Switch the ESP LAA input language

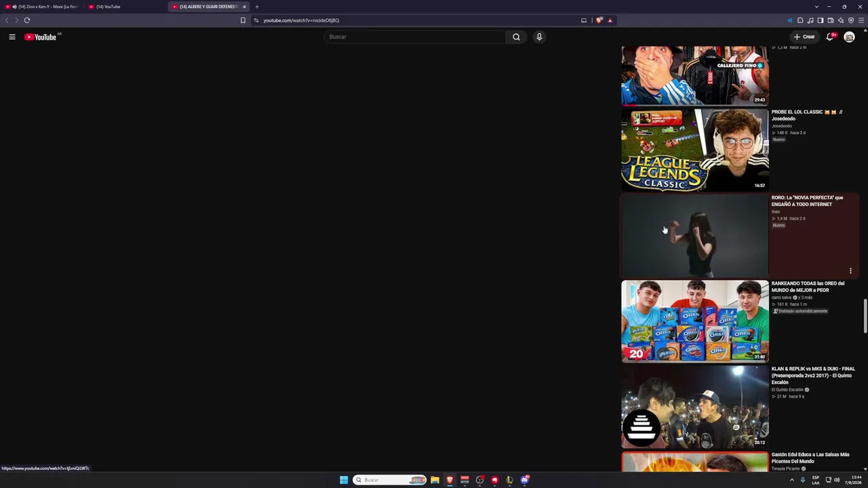pyautogui.click(x=816, y=480)
